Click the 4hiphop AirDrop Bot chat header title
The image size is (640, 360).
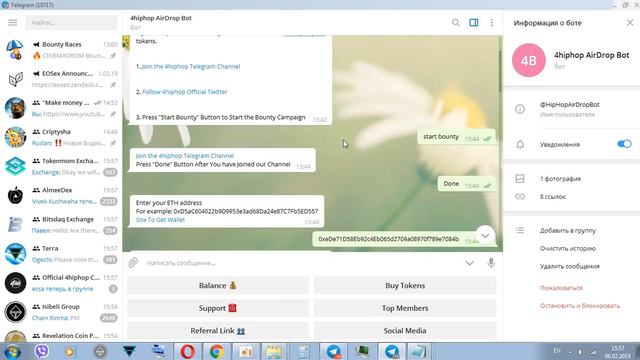pos(161,18)
